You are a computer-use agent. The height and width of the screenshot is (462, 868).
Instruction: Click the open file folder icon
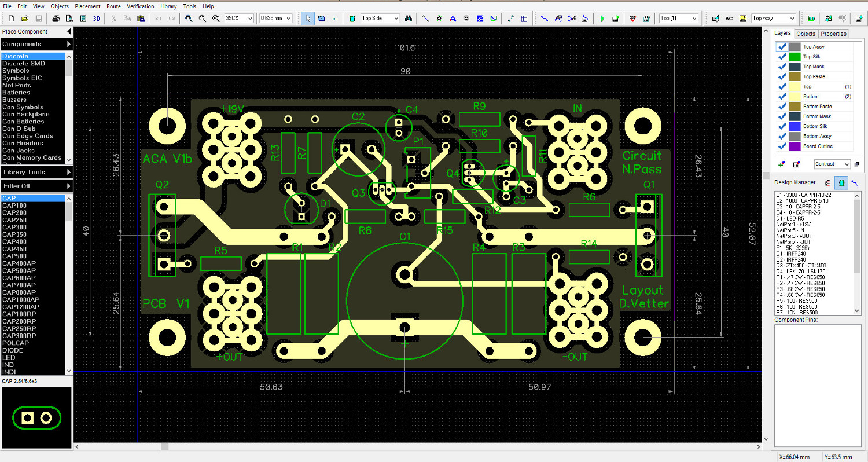[x=25, y=19]
